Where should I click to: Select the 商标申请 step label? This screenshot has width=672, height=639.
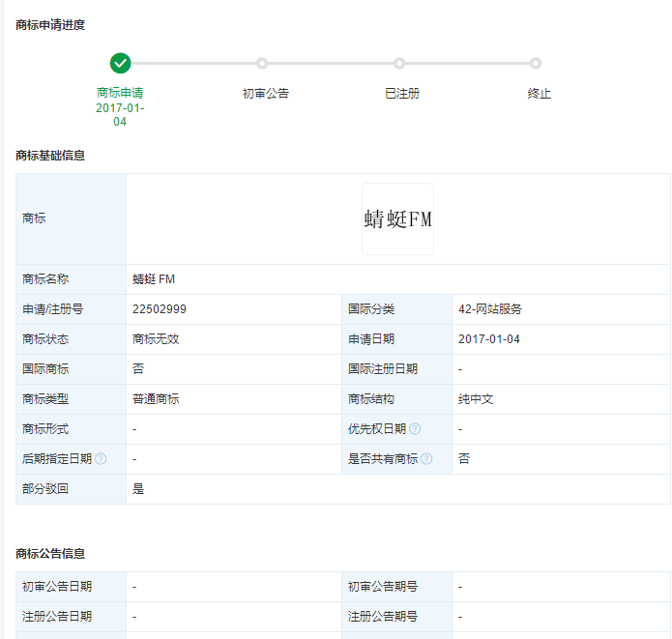[x=120, y=93]
